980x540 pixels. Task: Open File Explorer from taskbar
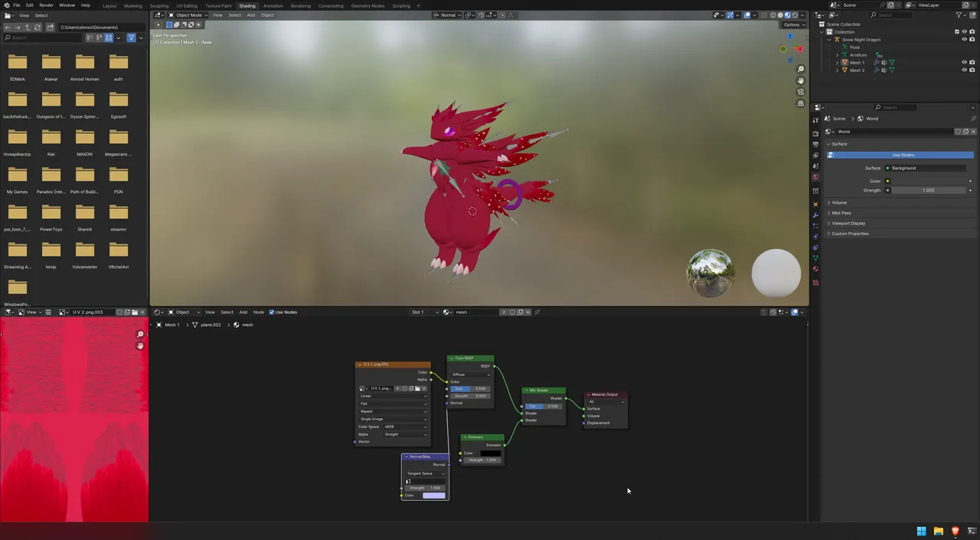[938, 531]
